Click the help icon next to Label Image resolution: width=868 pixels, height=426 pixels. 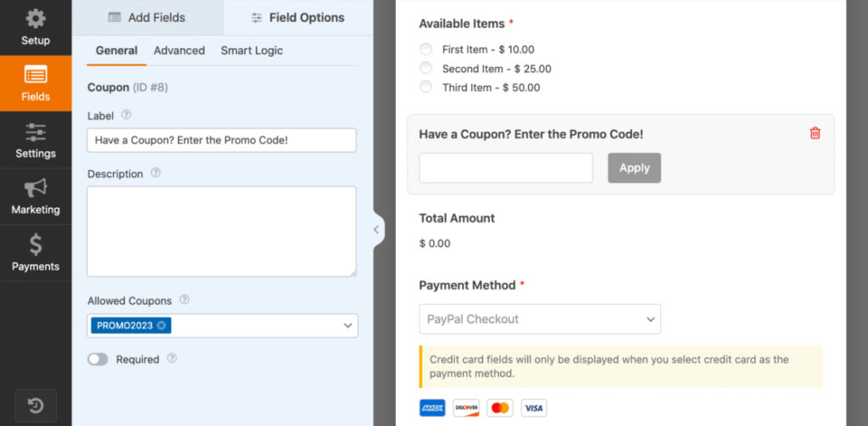pos(126,115)
